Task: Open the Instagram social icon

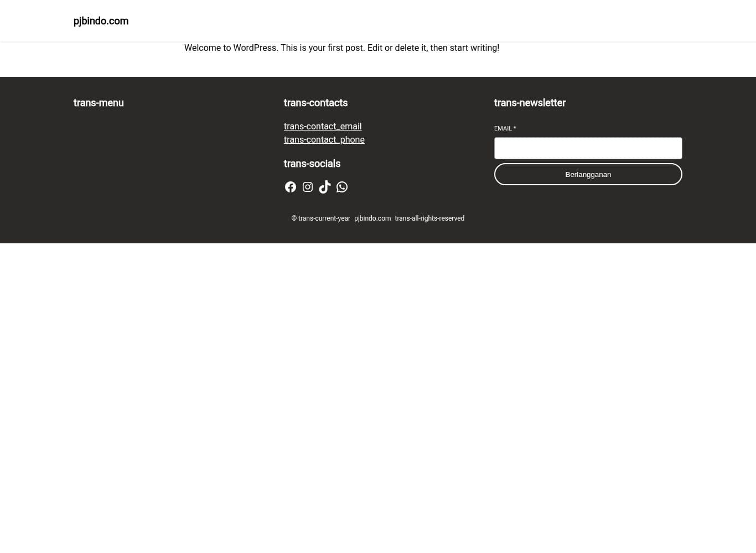Action: coord(308,187)
